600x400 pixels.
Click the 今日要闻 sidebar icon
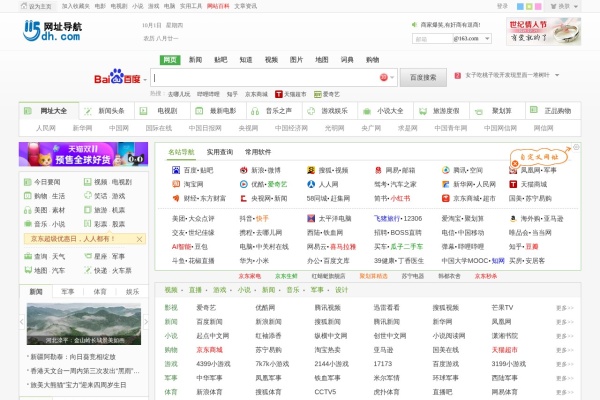click(28, 182)
